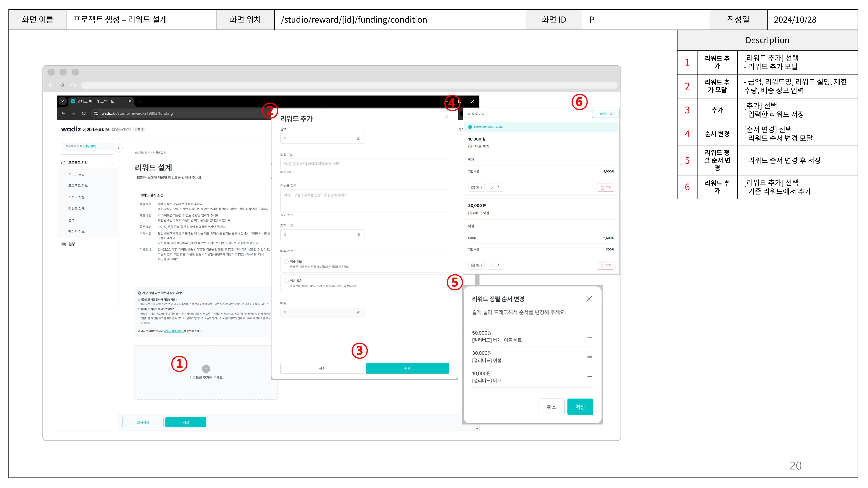Click drag handle for 50,000원 reward

tap(589, 336)
